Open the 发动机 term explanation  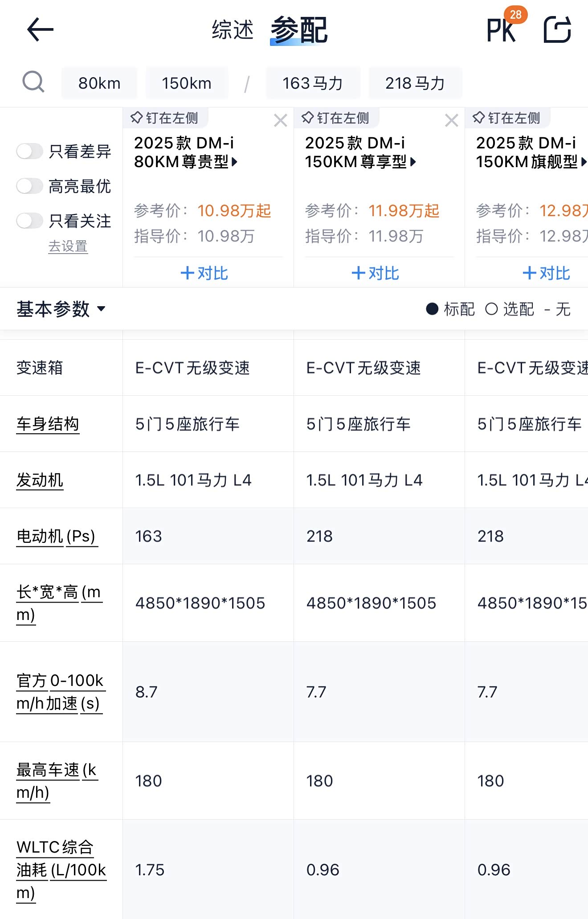40,480
